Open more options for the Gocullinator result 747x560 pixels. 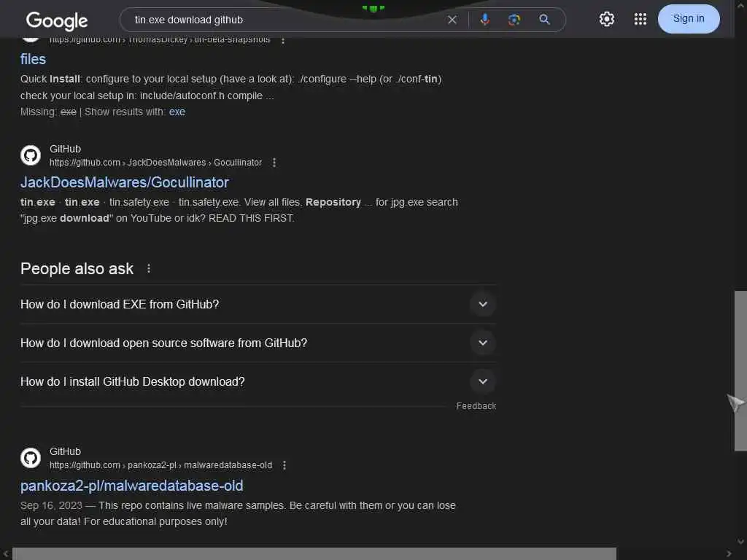coord(274,163)
